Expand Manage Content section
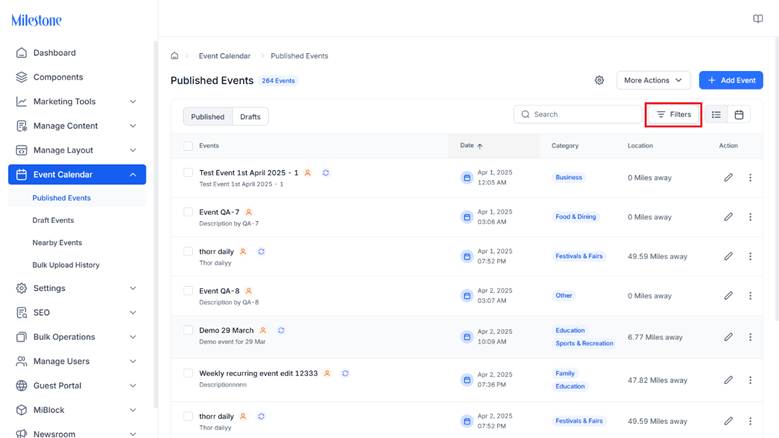The image size is (779, 438). click(x=77, y=126)
